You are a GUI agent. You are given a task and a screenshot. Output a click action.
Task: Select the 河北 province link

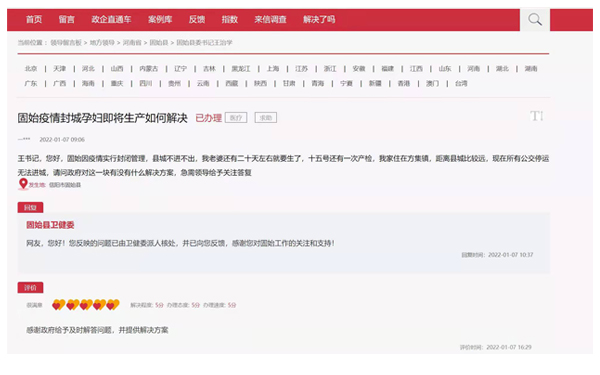click(x=88, y=68)
